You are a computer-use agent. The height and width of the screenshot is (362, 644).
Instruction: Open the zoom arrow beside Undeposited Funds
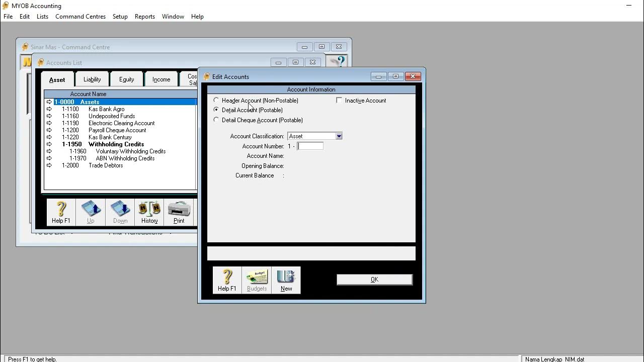(x=49, y=116)
